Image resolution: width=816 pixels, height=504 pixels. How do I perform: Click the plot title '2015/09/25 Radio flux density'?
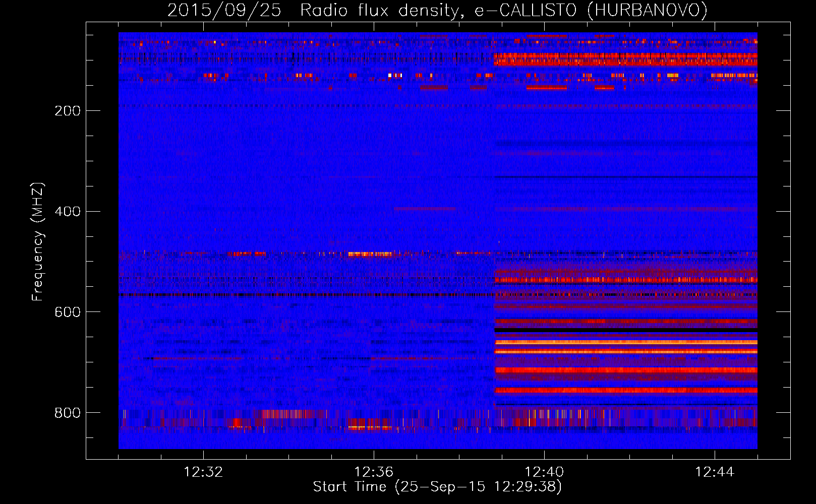tap(437, 11)
